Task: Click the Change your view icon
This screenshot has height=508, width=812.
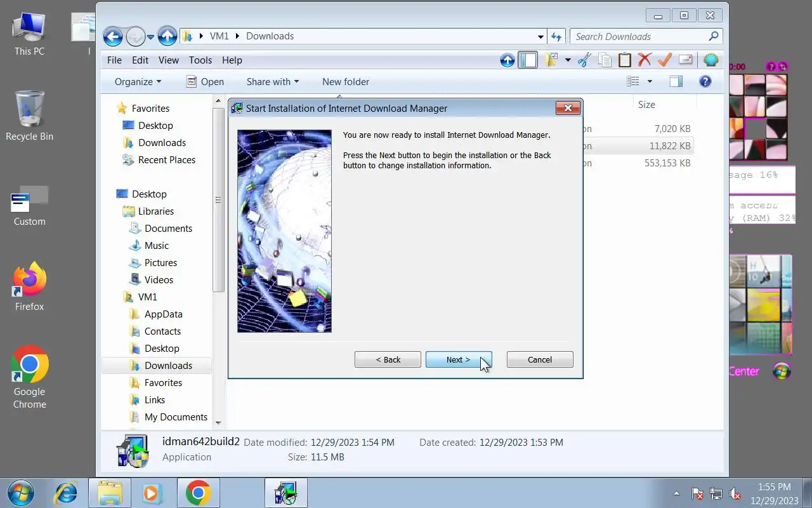Action: click(x=632, y=81)
